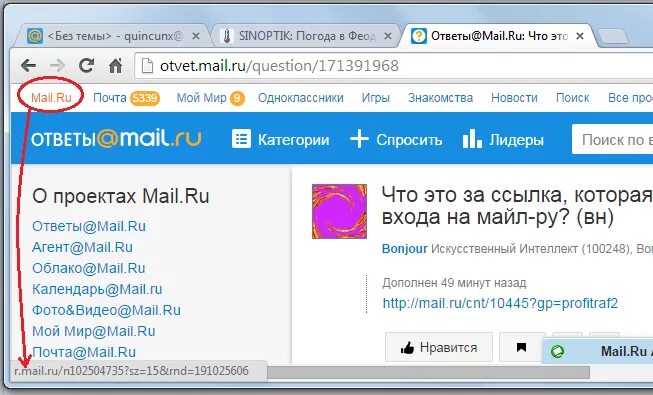Open the mail.ru/cnt/10445 link
Image resolution: width=653 pixels, height=395 pixels.
click(500, 303)
